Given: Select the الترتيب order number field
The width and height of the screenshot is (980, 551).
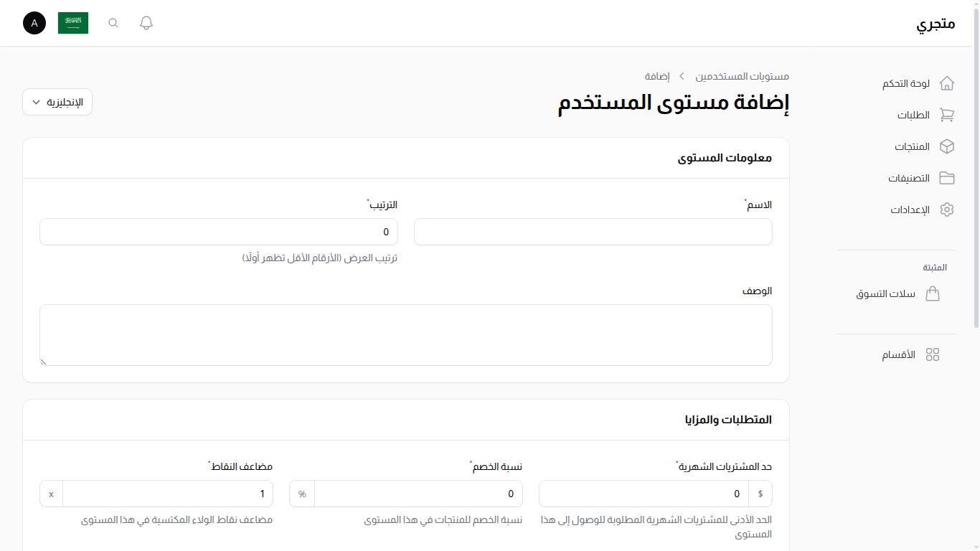Looking at the screenshot, I should point(219,231).
